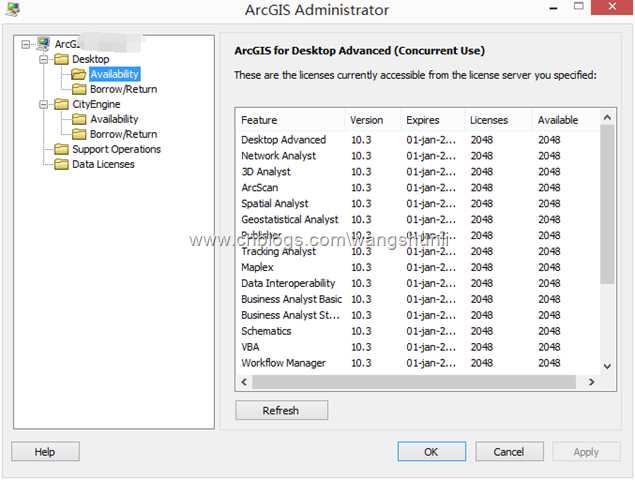
Task: Click the list's scroll down arrow
Action: pyautogui.click(x=607, y=366)
